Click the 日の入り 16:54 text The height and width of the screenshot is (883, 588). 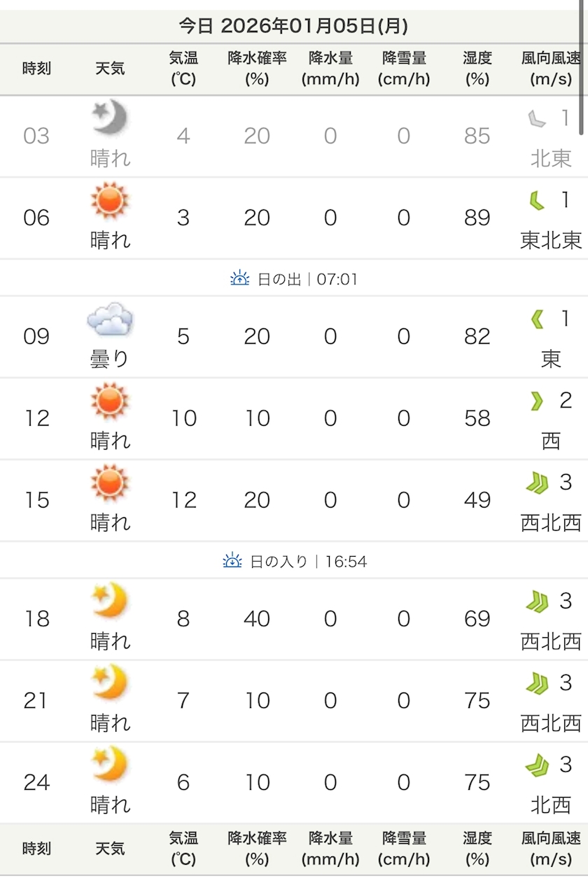click(x=308, y=562)
